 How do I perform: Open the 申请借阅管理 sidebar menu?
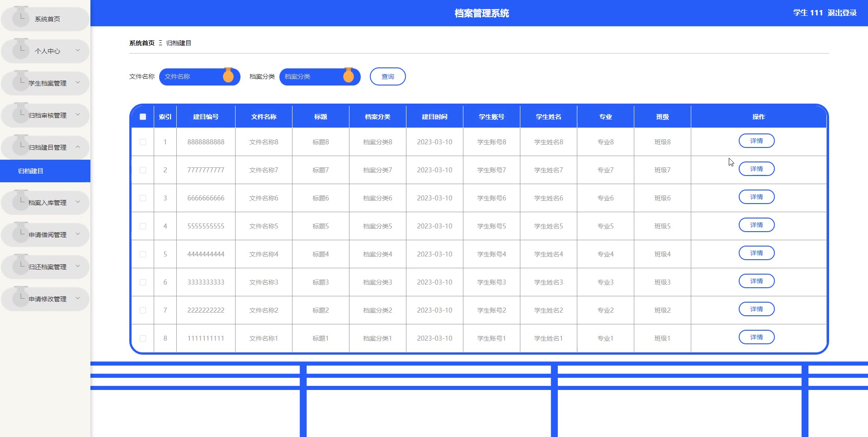pos(45,235)
